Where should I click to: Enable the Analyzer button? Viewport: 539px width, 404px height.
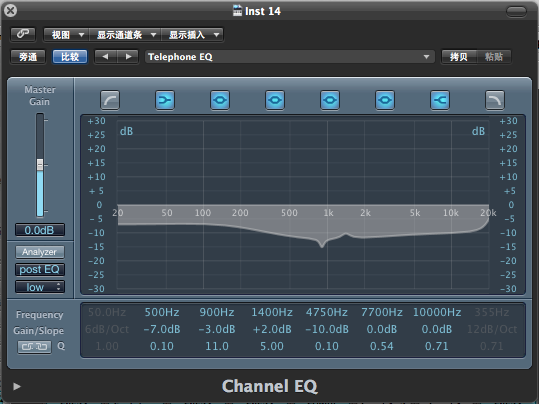click(x=40, y=252)
